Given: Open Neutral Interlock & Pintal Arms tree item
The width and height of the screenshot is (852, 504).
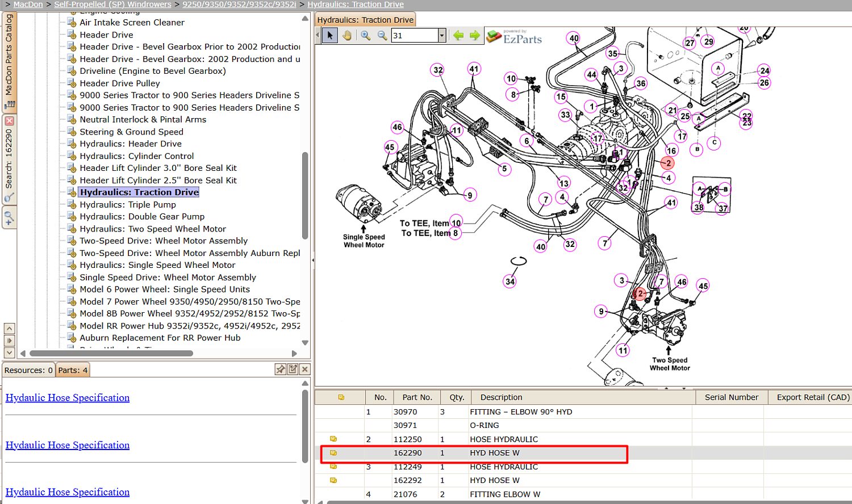Looking at the screenshot, I should (143, 120).
